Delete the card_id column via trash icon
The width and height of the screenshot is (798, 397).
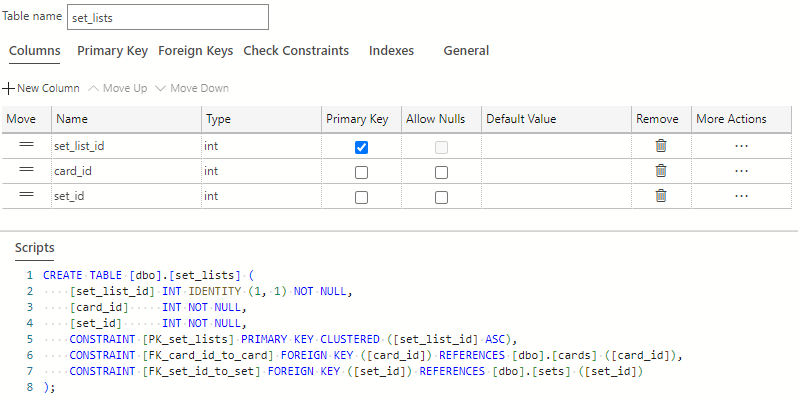(x=661, y=171)
